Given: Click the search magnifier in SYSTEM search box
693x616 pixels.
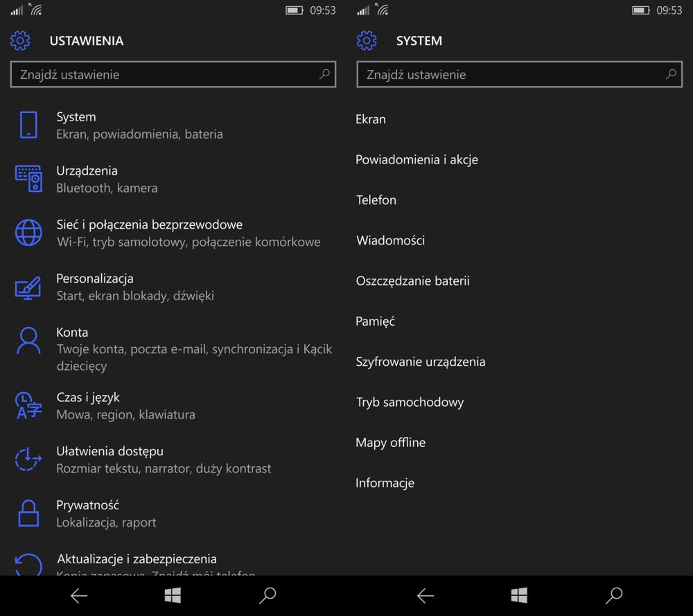Looking at the screenshot, I should coord(671,74).
